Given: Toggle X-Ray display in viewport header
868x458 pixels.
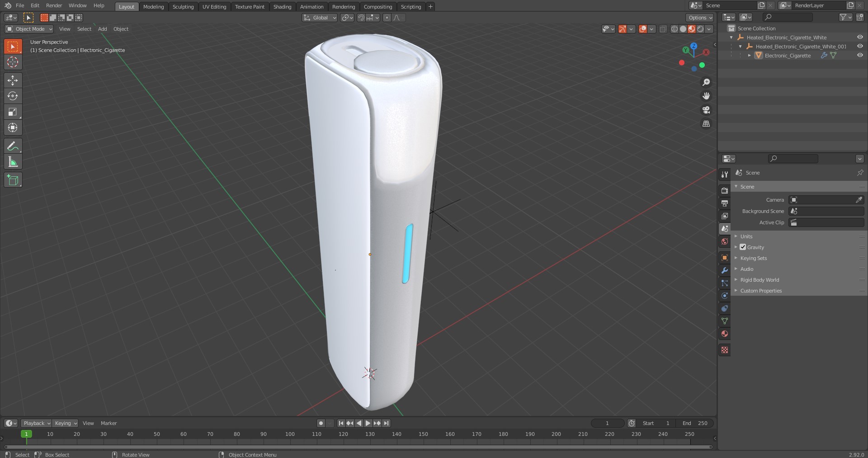Looking at the screenshot, I should tap(663, 29).
